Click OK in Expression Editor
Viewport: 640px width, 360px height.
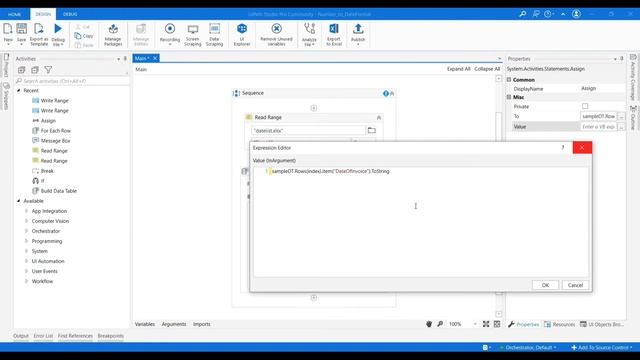click(545, 285)
